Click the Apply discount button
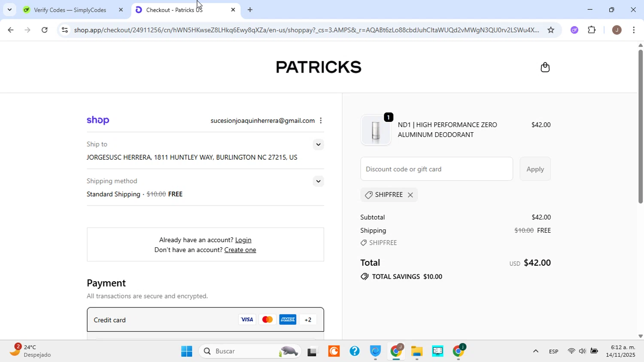644x362 pixels. click(x=535, y=169)
